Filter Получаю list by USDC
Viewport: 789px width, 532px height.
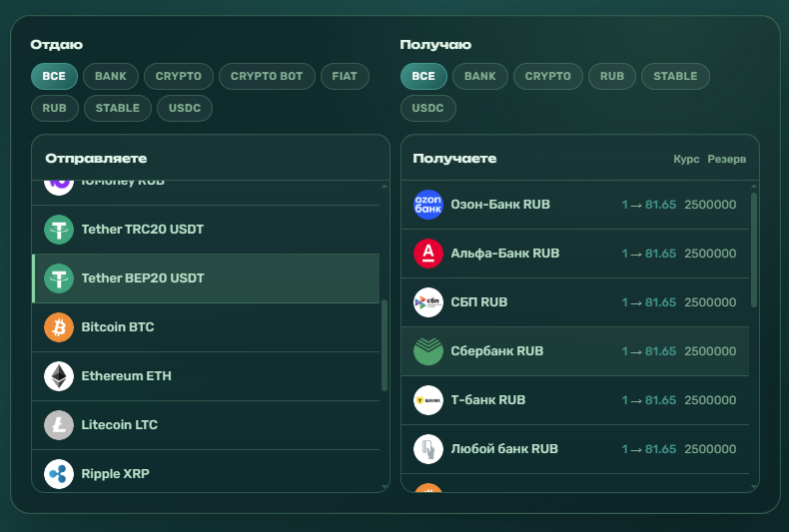coord(427,108)
